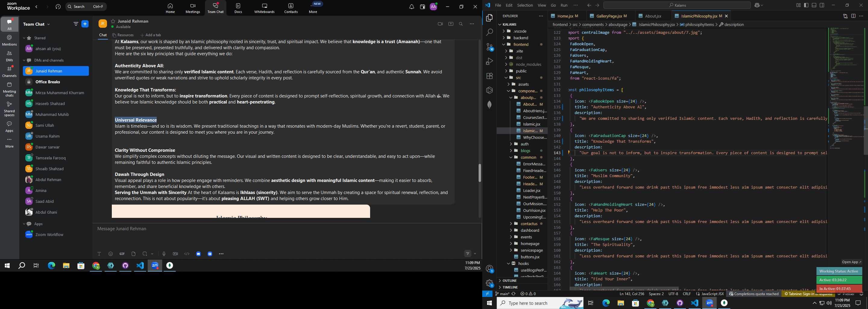Record an audio message with microphone

[x=164, y=254]
